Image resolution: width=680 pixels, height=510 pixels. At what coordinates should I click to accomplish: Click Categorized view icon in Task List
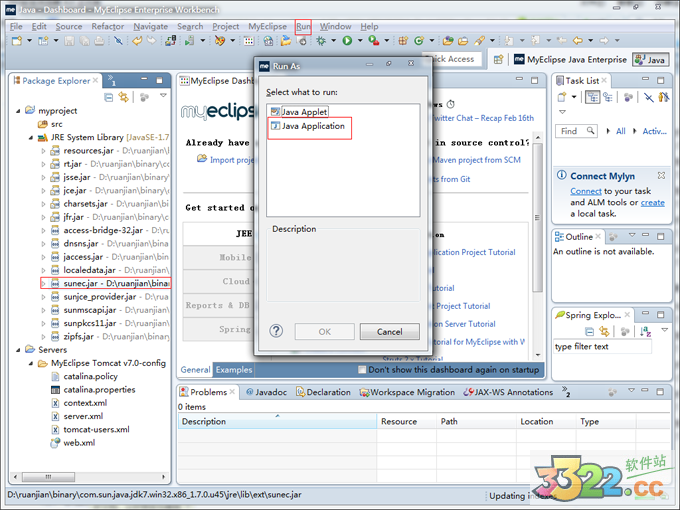pyautogui.click(x=592, y=97)
